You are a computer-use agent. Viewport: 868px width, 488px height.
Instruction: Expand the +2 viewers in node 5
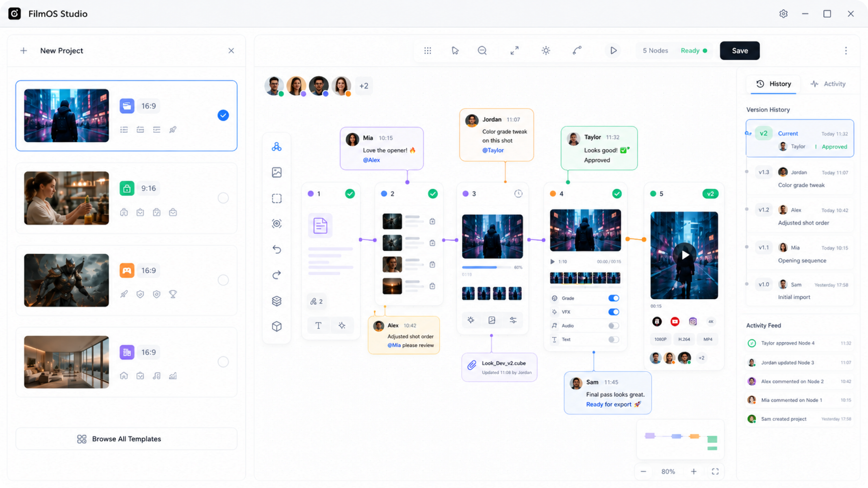(701, 358)
